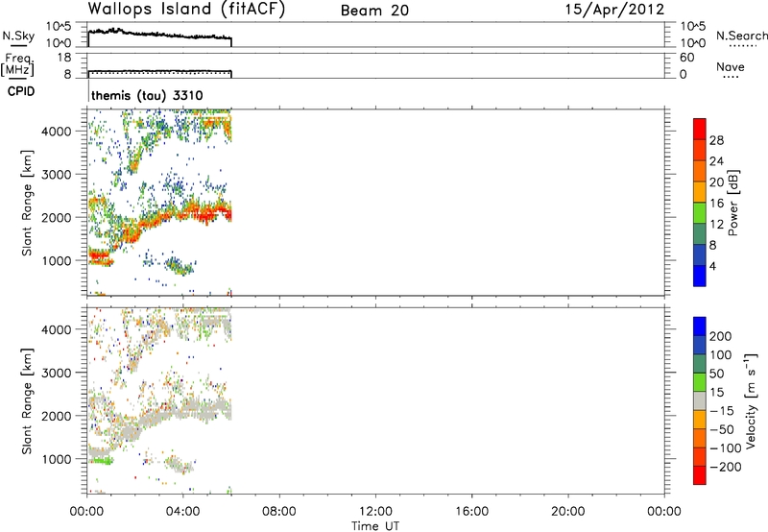The height and width of the screenshot is (532, 768).
Task: Click the "-200" velocity colorbar value
Action: click(x=726, y=467)
